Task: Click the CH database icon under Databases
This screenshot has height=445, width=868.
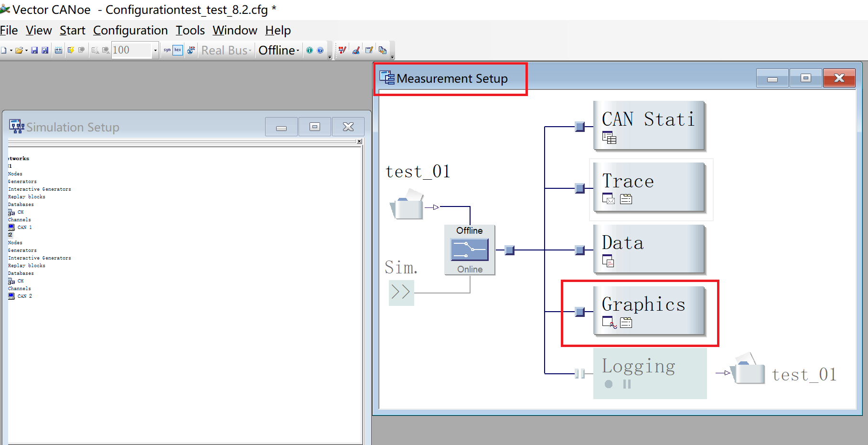Action: coord(11,212)
